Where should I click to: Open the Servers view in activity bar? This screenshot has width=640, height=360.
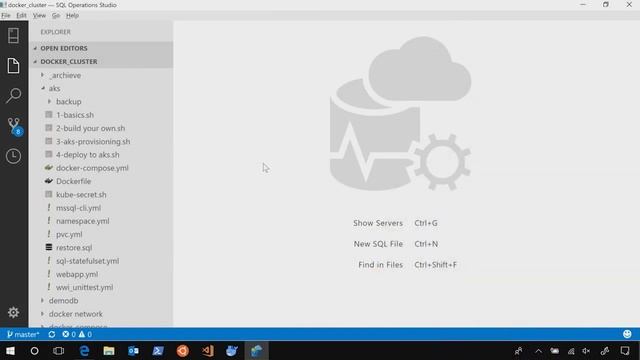(x=13, y=36)
